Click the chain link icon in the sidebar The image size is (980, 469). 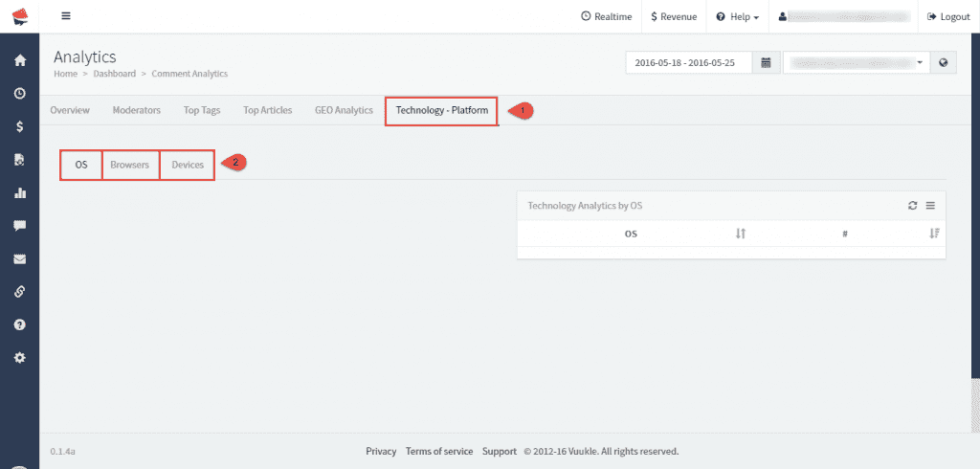[19, 292]
